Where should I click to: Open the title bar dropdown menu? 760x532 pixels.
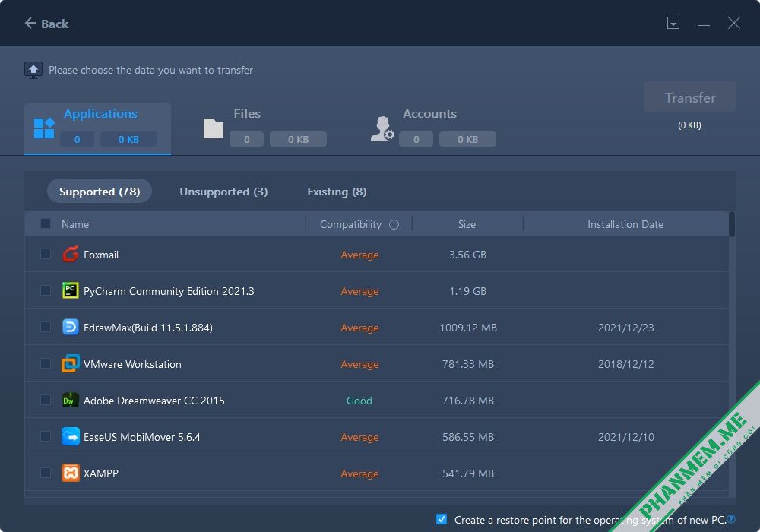point(673,23)
